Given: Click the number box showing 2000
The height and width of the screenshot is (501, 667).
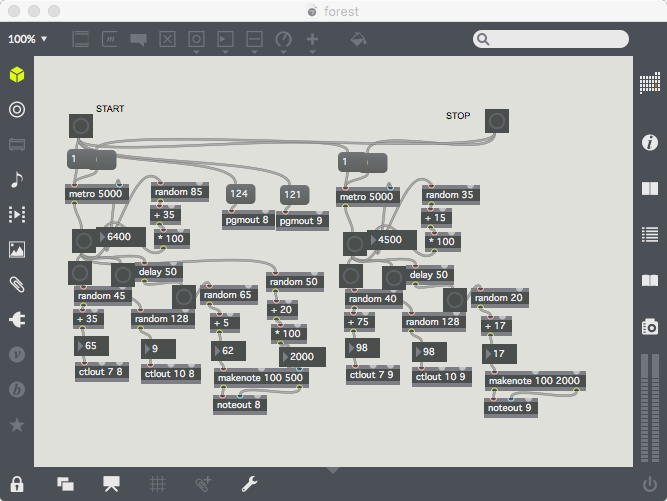Looking at the screenshot, I should coord(302,357).
